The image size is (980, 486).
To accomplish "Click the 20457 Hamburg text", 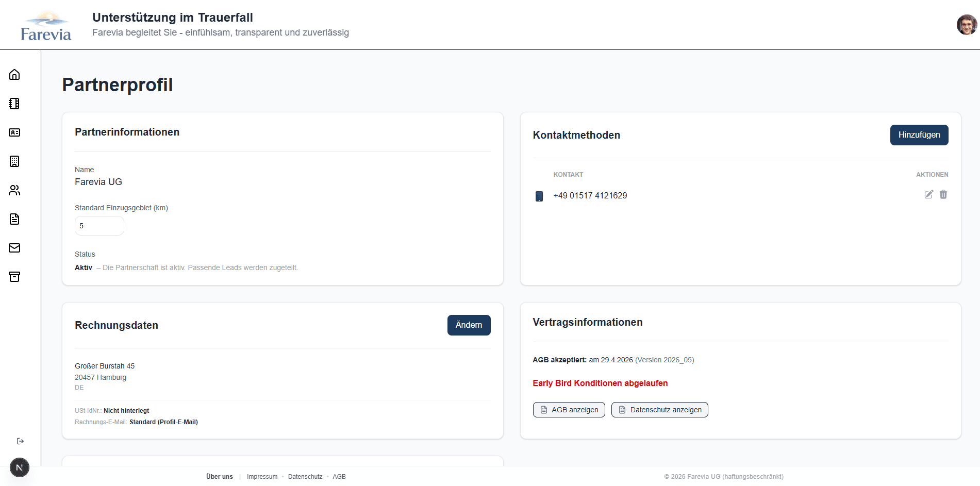I will click(101, 377).
